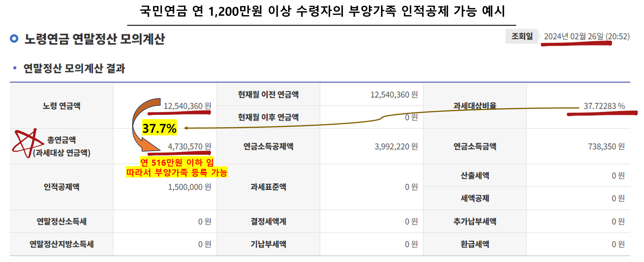
Task: Select the 과세대상비율 cell
Action: 474,106
